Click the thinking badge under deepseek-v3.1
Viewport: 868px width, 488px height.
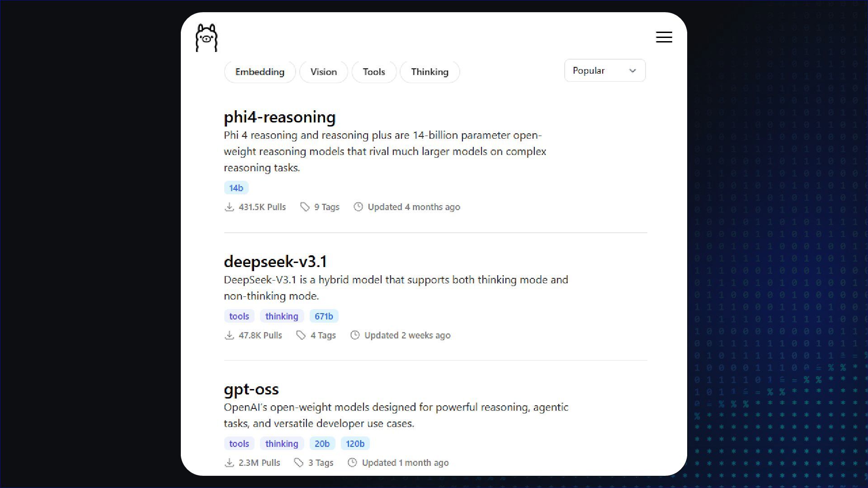pos(282,316)
